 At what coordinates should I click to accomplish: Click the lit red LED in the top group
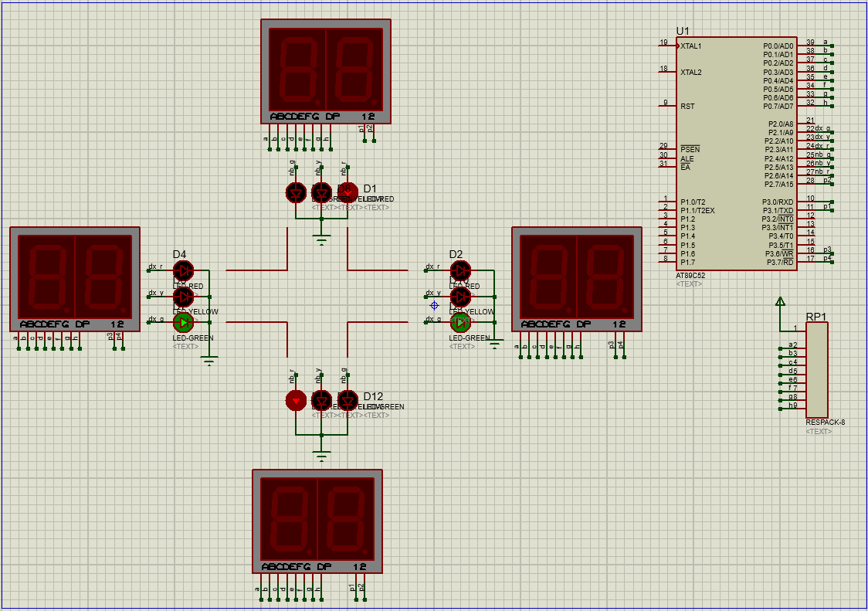click(348, 192)
